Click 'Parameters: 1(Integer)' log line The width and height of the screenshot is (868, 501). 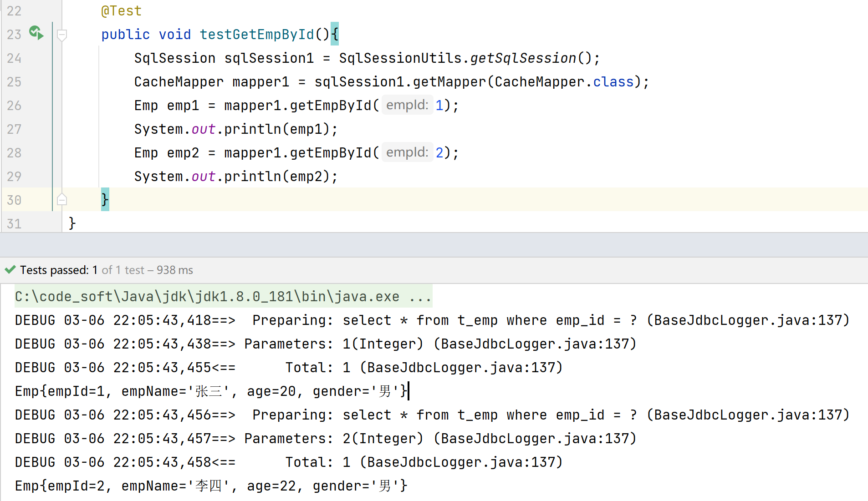(326, 344)
